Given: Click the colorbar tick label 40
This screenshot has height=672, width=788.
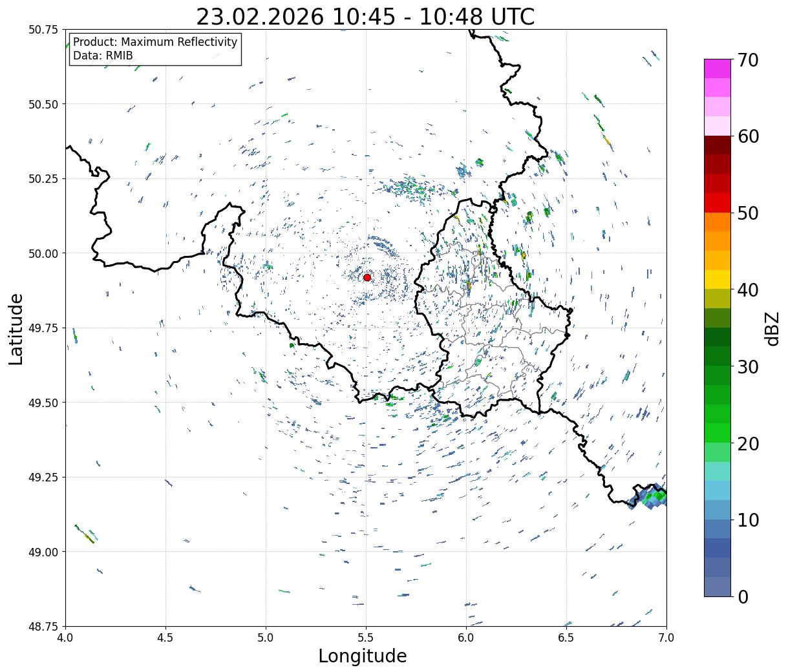Looking at the screenshot, I should coord(748,290).
